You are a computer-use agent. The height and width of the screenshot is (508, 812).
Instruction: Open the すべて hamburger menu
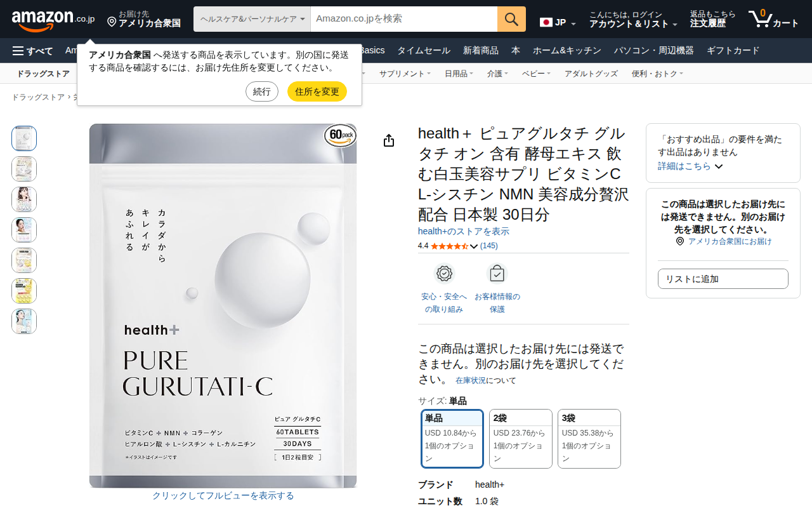click(x=33, y=51)
